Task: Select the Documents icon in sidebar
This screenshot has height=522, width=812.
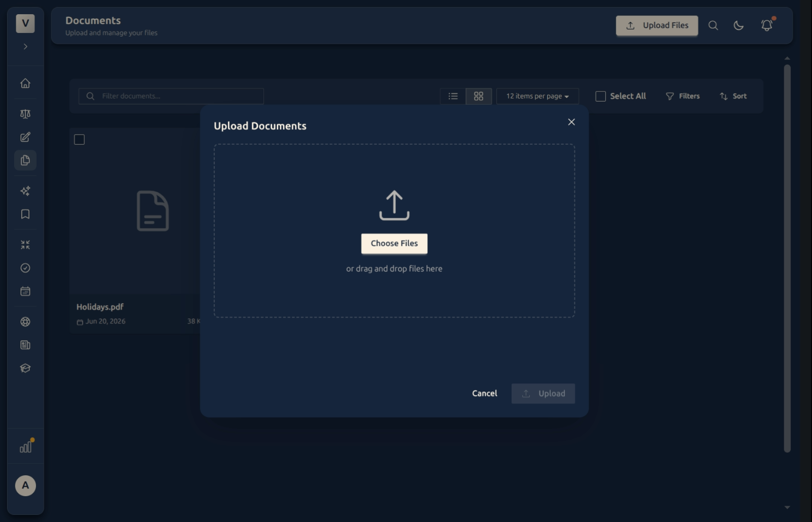Action: [25, 160]
